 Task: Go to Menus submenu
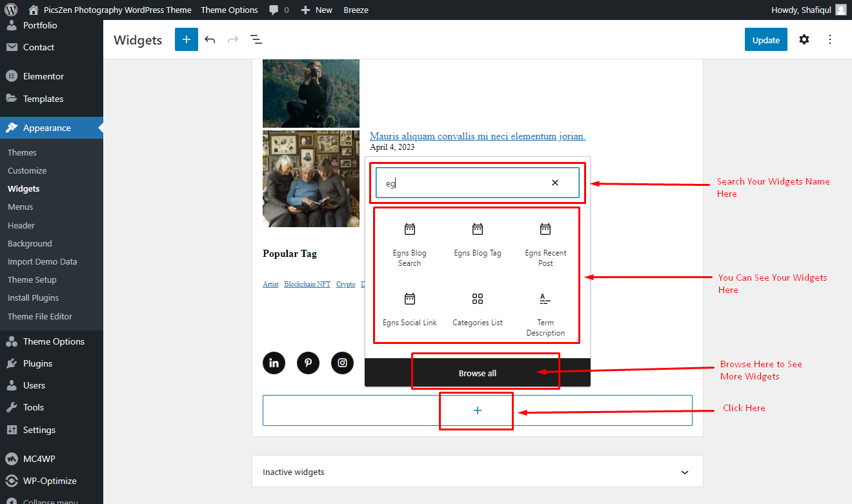pyautogui.click(x=20, y=207)
